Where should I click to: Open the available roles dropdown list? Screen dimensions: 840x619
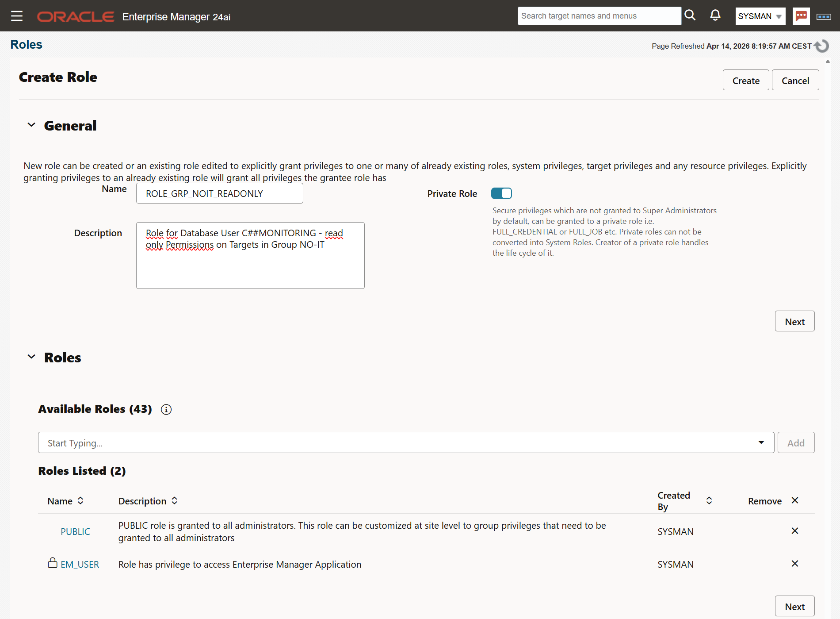[x=761, y=442]
